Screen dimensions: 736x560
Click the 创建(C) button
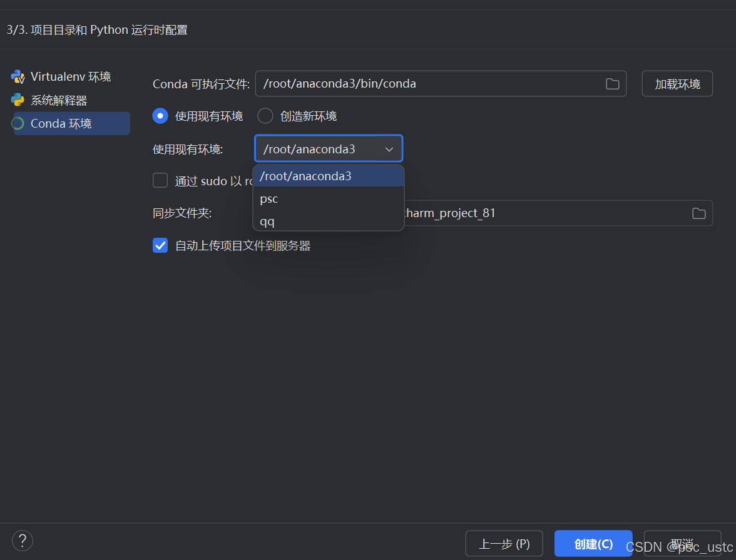(593, 544)
